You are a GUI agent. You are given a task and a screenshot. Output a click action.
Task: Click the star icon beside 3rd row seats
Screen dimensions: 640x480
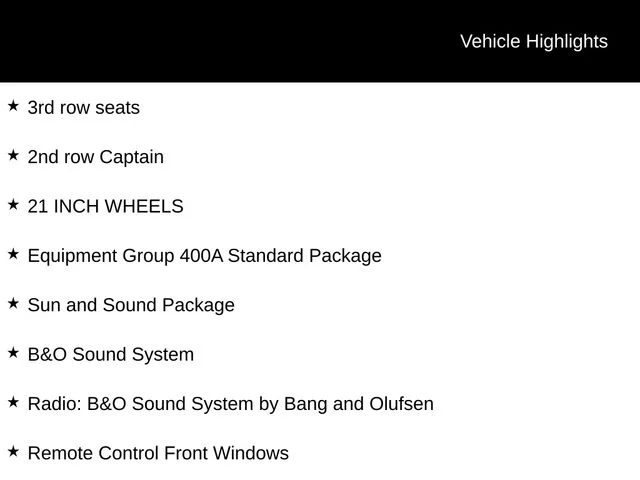click(13, 106)
